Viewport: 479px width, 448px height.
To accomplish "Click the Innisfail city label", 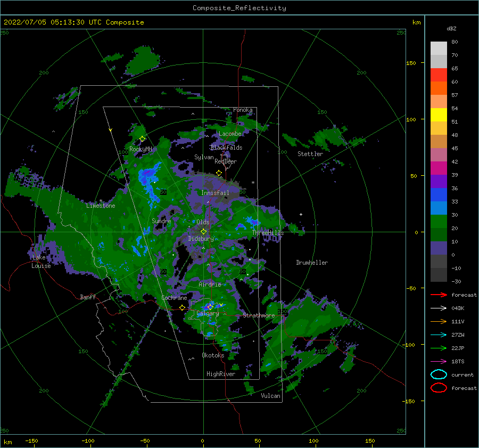I will pyautogui.click(x=215, y=193).
